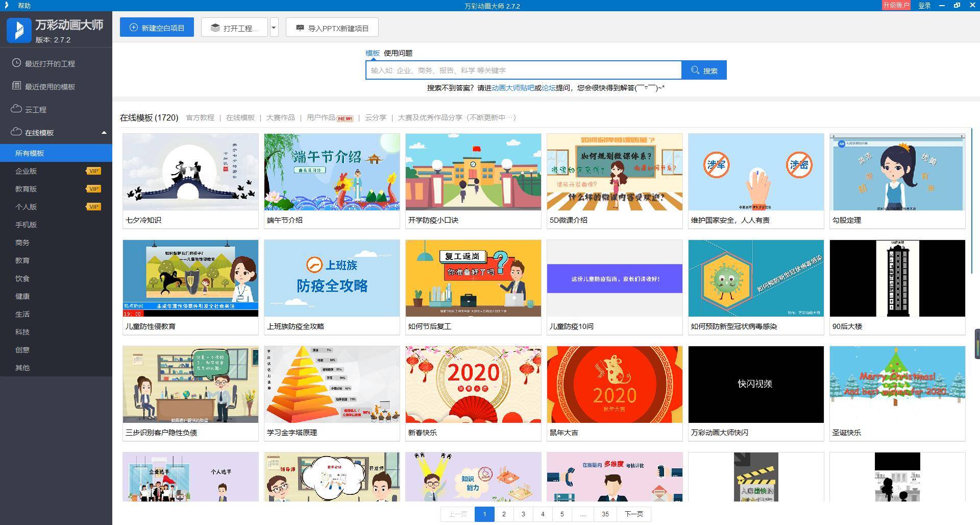
Task: Open the 上班族防疫全攻略 template thumbnail
Action: point(332,278)
